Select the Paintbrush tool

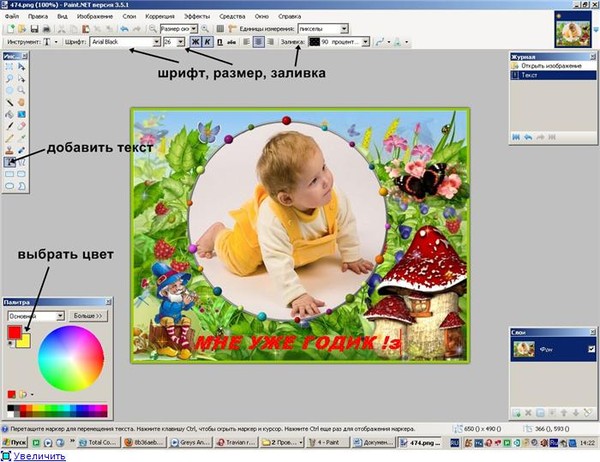click(x=10, y=126)
